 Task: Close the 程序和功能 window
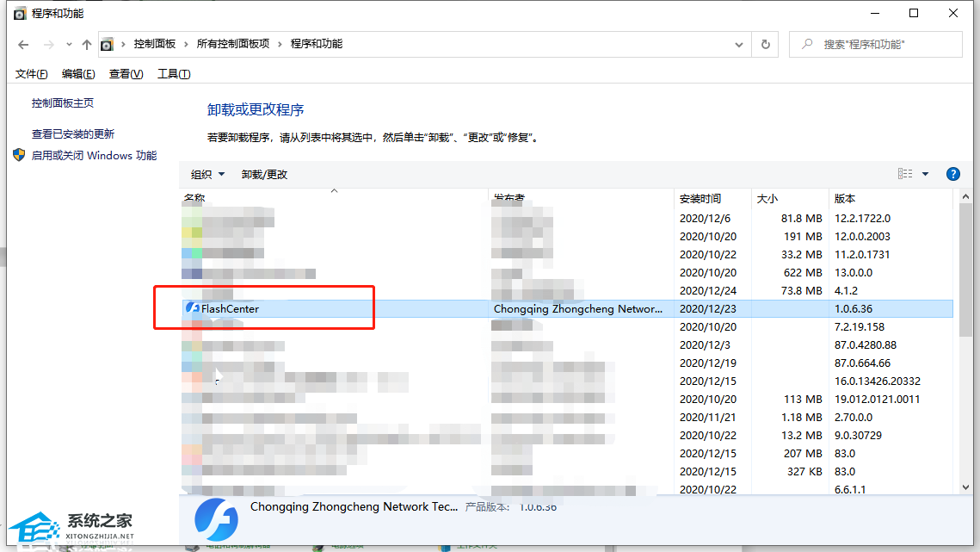(953, 13)
